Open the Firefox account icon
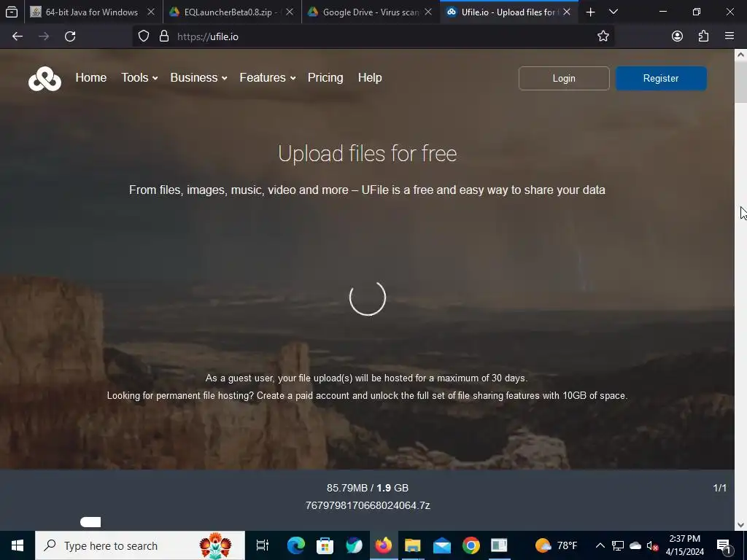747x560 pixels. (x=677, y=36)
